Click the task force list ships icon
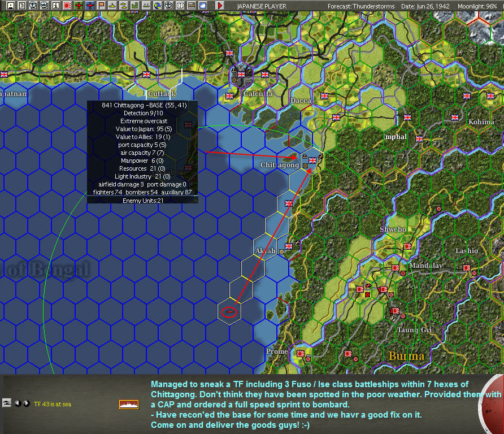504x434 pixels. [7, 402]
